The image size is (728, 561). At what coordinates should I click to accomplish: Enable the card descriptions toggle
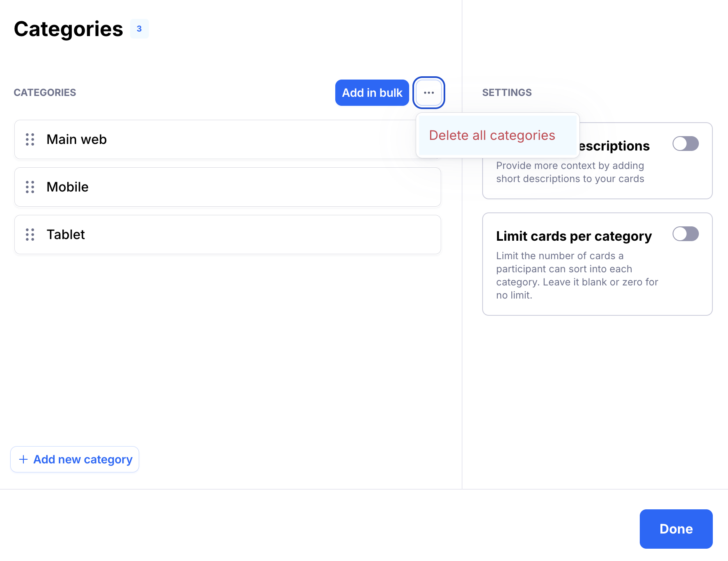[685, 144]
